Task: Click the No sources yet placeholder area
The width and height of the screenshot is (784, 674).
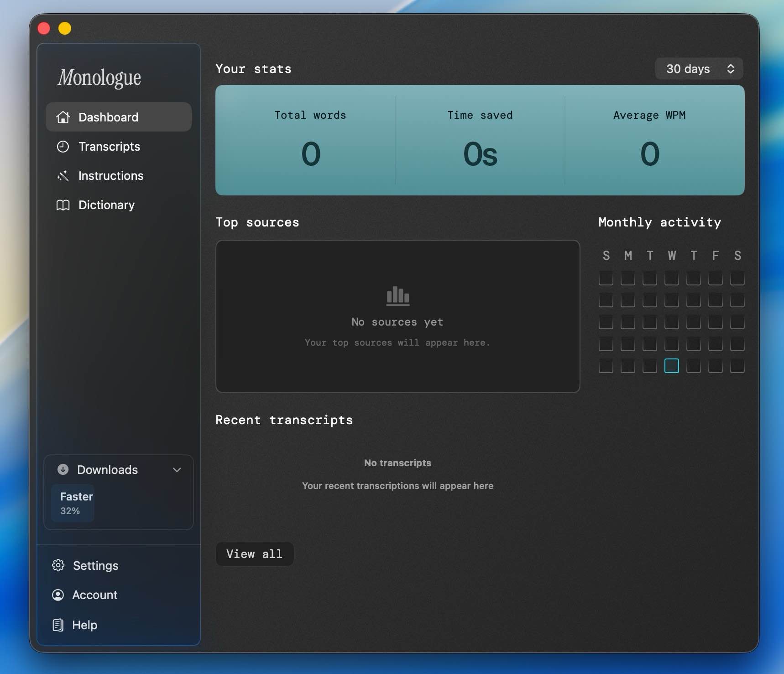Action: coord(397,316)
